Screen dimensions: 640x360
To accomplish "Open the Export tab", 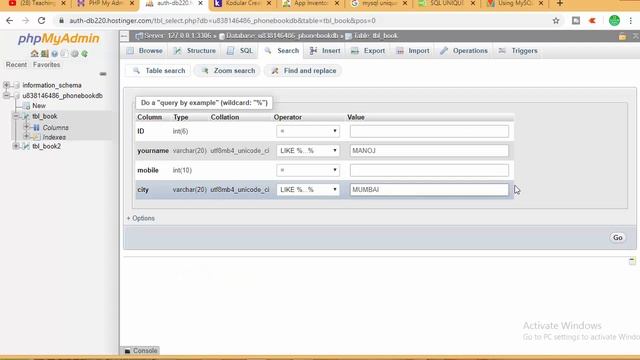I will [x=368, y=51].
